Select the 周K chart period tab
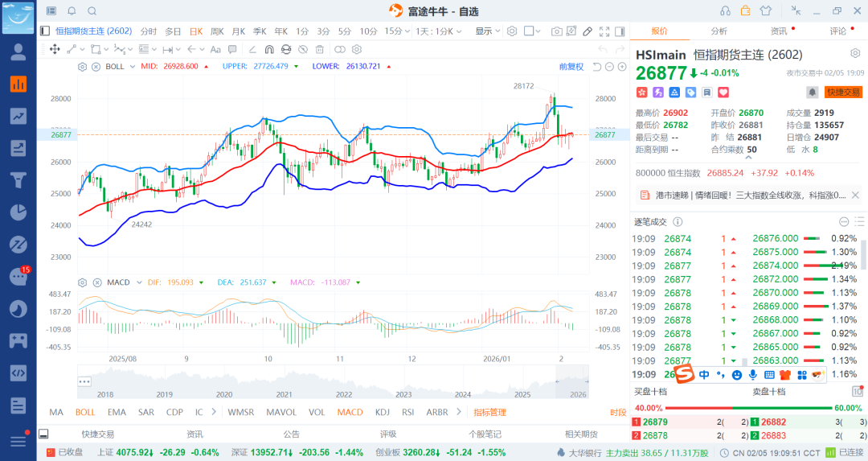 click(217, 31)
